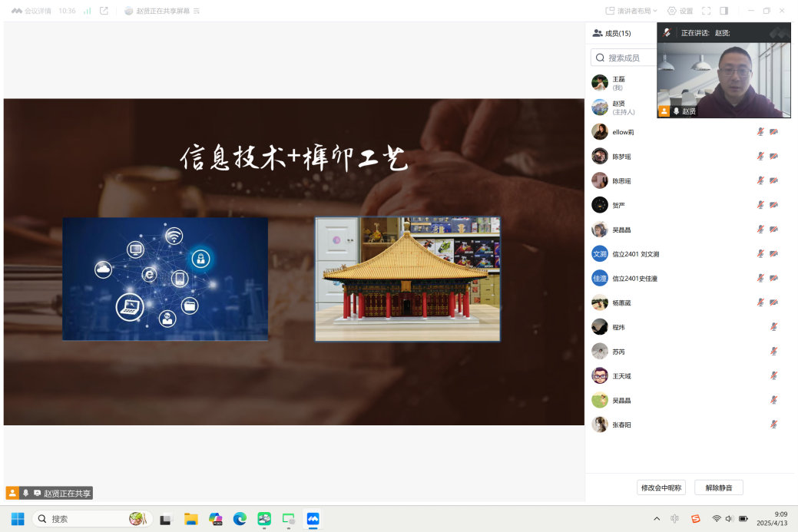Toggle 吴晶晶's microphone mute icon

[760, 229]
